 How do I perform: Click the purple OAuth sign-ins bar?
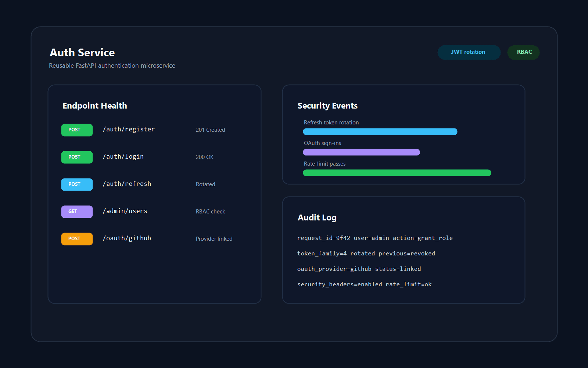[361, 152]
